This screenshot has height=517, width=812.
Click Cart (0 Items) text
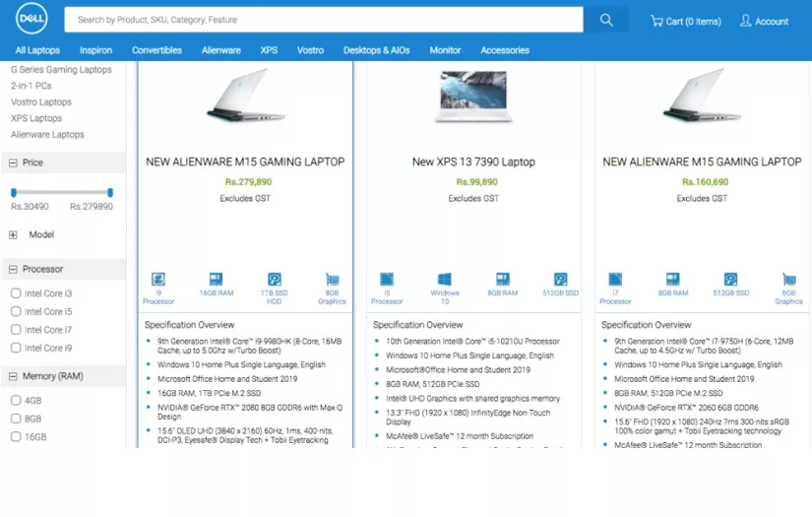pos(693,22)
